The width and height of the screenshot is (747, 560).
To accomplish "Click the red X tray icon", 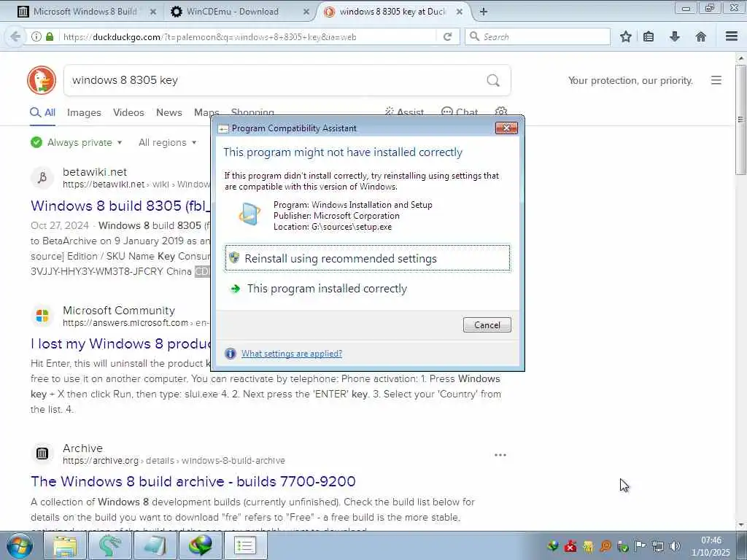I will (x=570, y=546).
